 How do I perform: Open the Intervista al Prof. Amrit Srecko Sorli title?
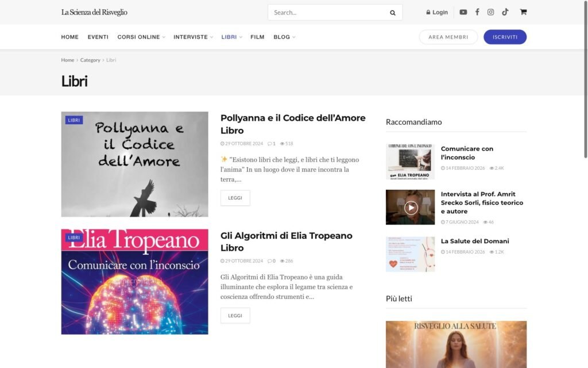482,202
